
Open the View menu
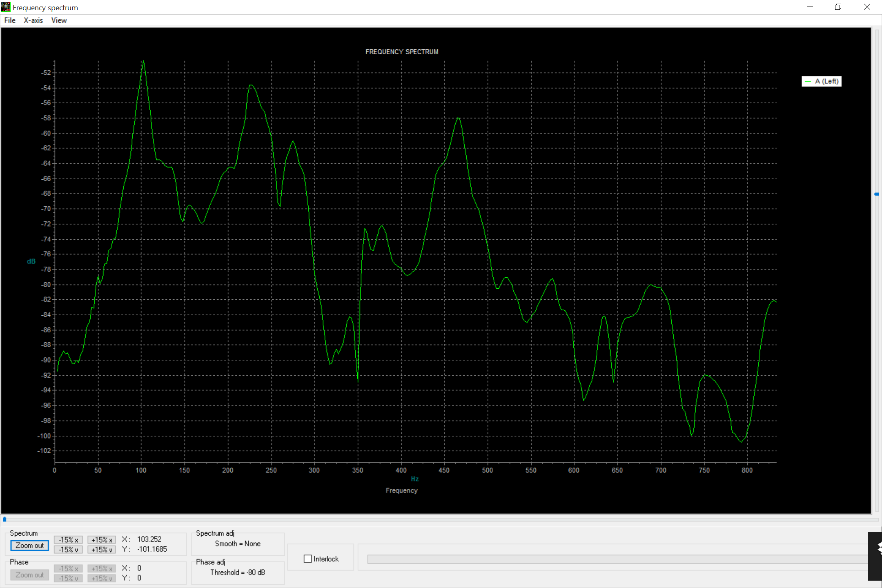tap(59, 20)
